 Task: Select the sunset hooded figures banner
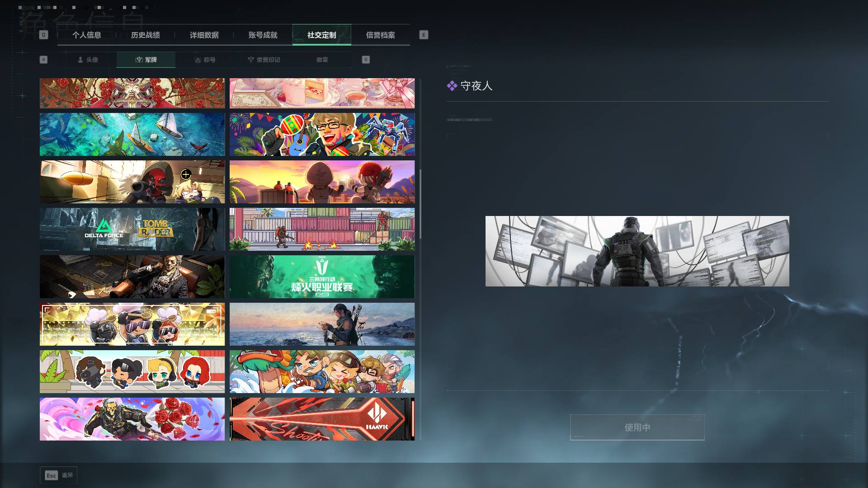[x=322, y=182]
